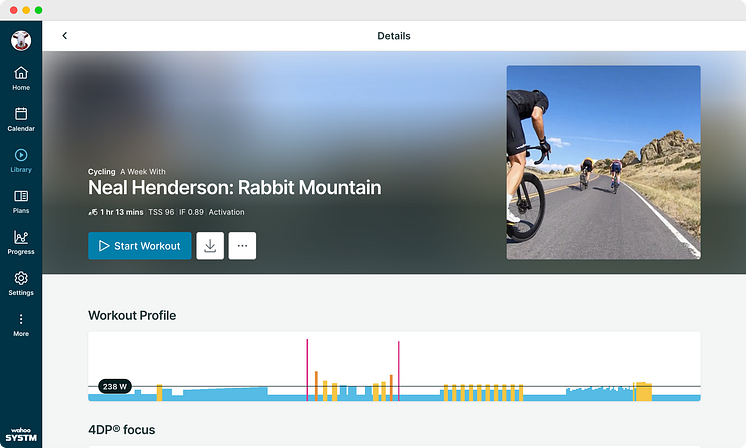746x448 pixels.
Task: Open Settings gear in sidebar
Action: tap(21, 283)
